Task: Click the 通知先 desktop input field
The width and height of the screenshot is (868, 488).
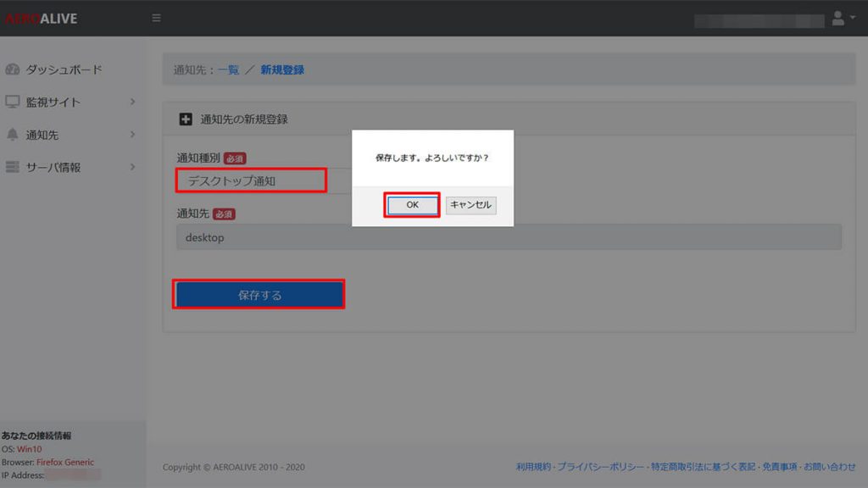Action: pyautogui.click(x=509, y=237)
